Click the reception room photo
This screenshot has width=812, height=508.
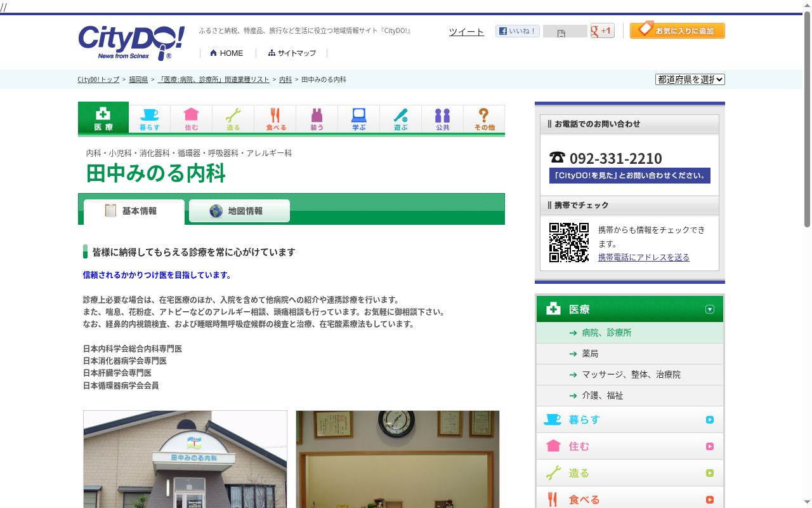[x=398, y=459]
